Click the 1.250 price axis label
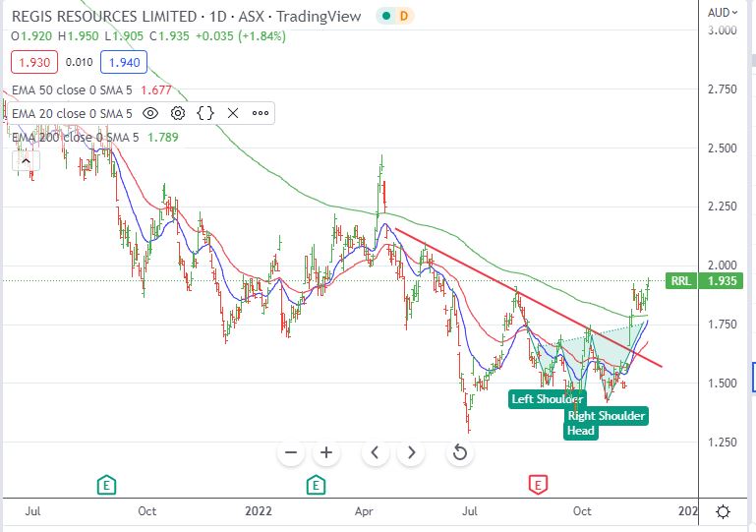The height and width of the screenshot is (532, 756). point(722,443)
